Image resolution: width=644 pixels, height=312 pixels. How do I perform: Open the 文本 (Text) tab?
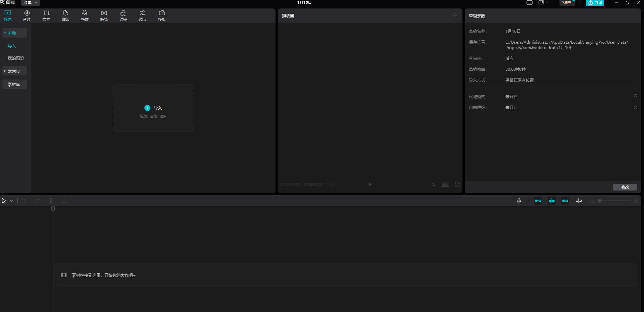tap(46, 16)
